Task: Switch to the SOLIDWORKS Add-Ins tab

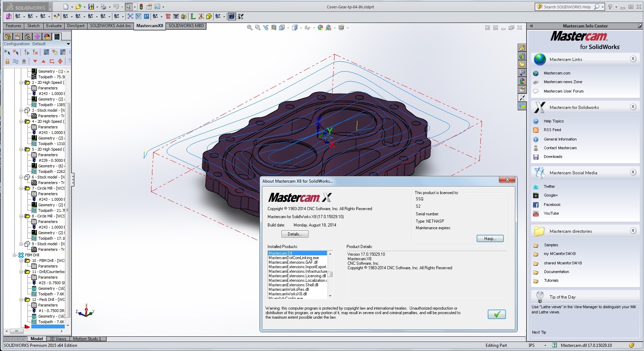Action: click(x=110, y=26)
